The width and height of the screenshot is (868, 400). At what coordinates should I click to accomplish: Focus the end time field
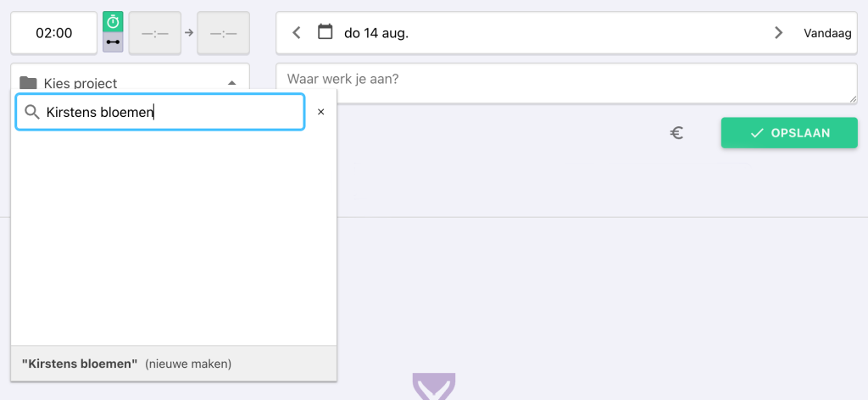click(x=223, y=33)
